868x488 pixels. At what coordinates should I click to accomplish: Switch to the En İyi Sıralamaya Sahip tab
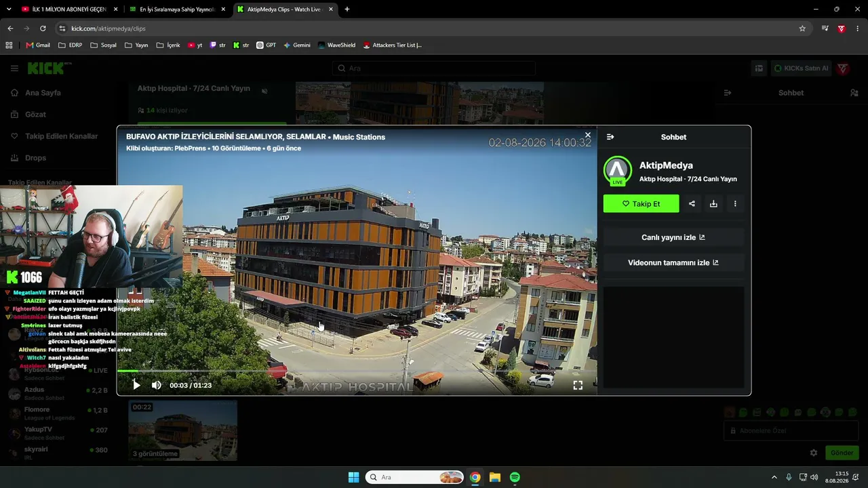pos(178,9)
